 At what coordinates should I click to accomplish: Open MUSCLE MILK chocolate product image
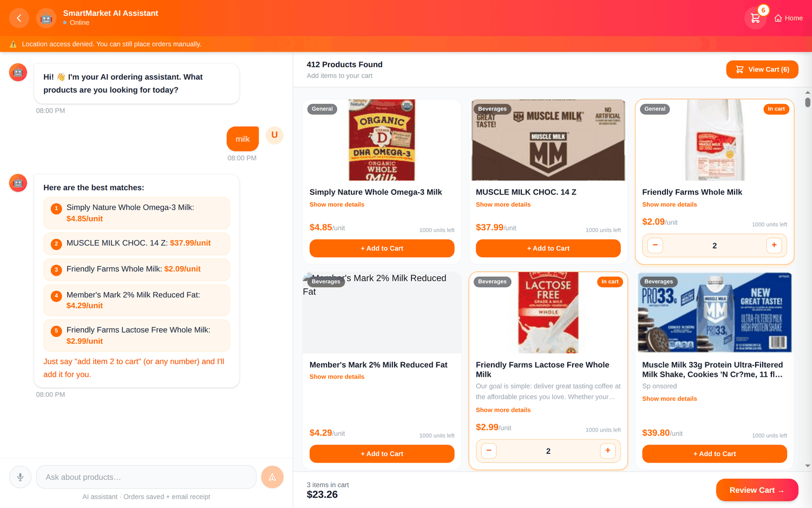(x=548, y=140)
